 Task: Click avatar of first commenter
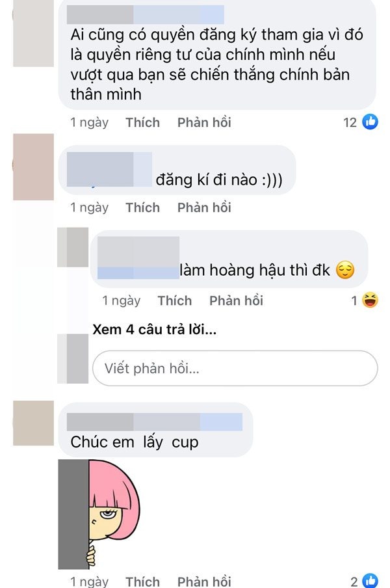coord(33,33)
